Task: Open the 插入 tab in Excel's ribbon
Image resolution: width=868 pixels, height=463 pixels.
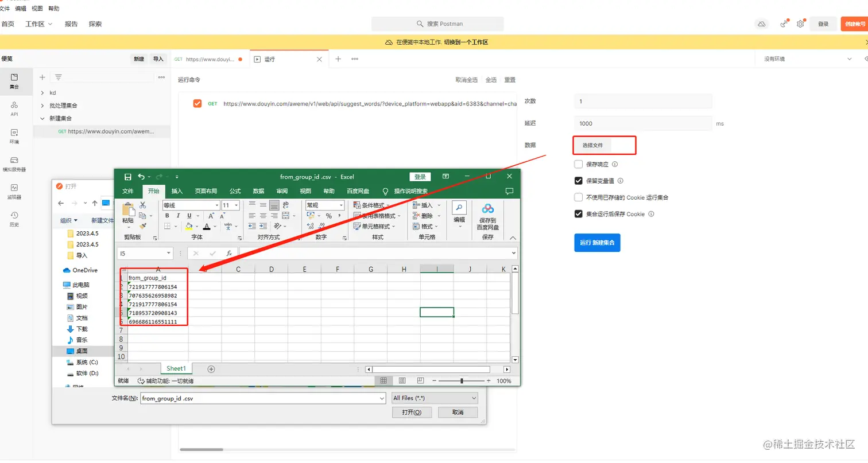Action: coord(177,191)
